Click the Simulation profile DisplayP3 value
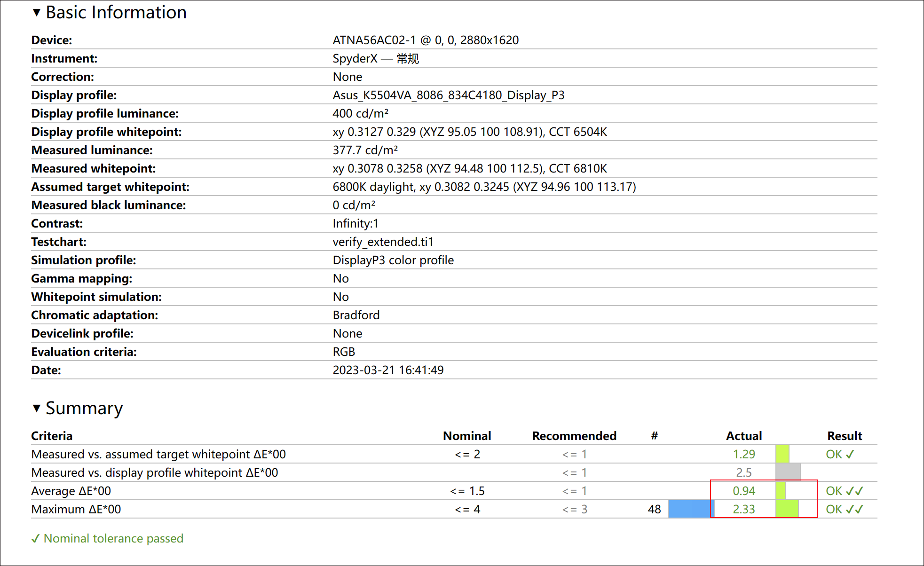This screenshot has height=566, width=924. pos(393,260)
